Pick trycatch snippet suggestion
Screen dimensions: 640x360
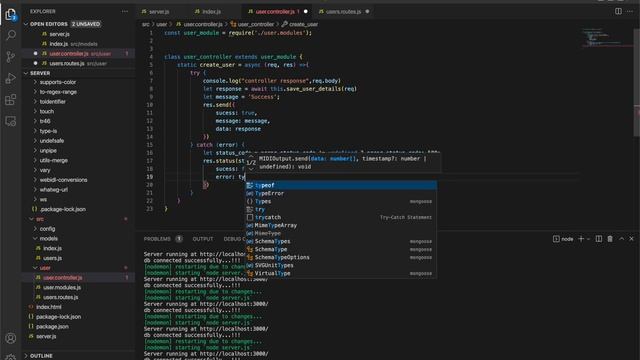tap(341, 218)
